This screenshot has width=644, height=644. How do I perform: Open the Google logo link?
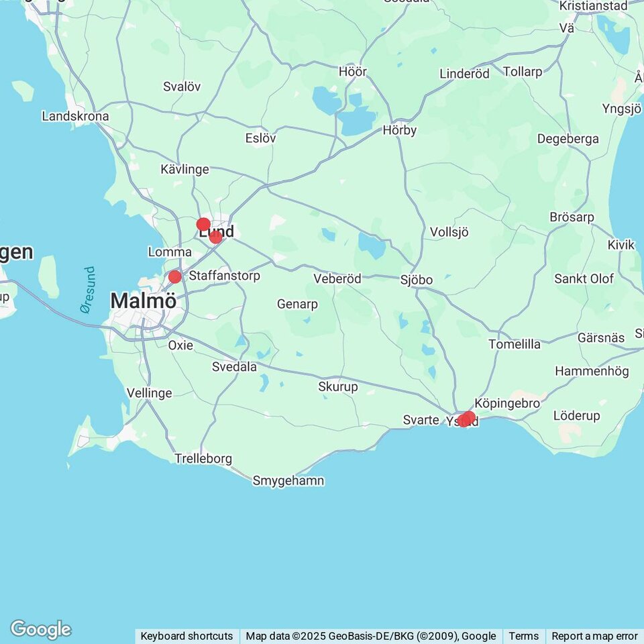click(41, 630)
